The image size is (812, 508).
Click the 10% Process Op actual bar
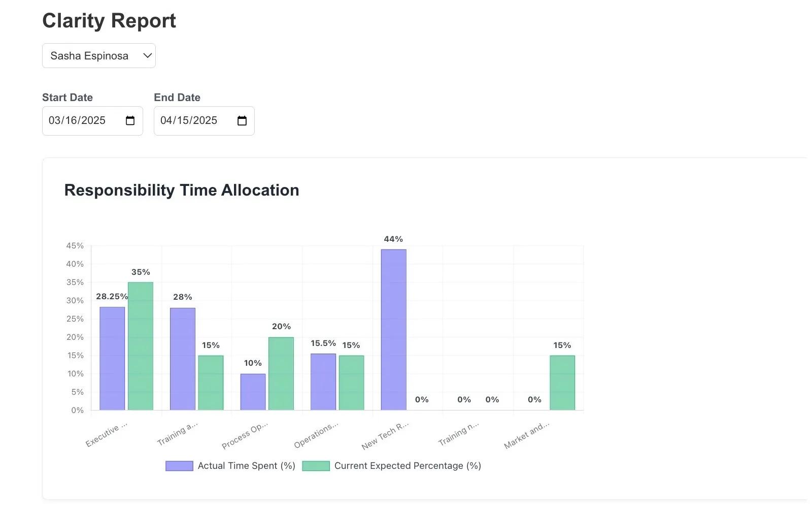pyautogui.click(x=253, y=392)
